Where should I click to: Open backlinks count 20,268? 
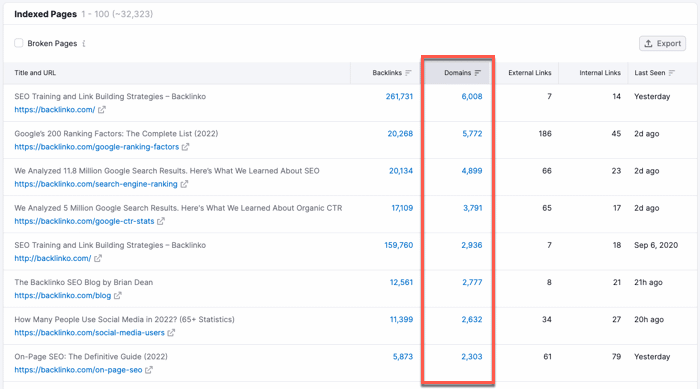coord(400,134)
